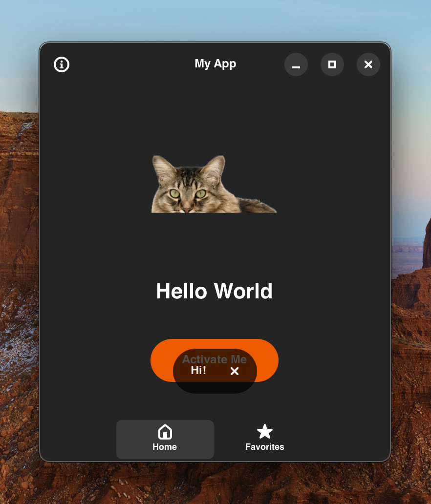Viewport: 431px width, 504px height.
Task: Select the Home tab
Action: tap(165, 439)
